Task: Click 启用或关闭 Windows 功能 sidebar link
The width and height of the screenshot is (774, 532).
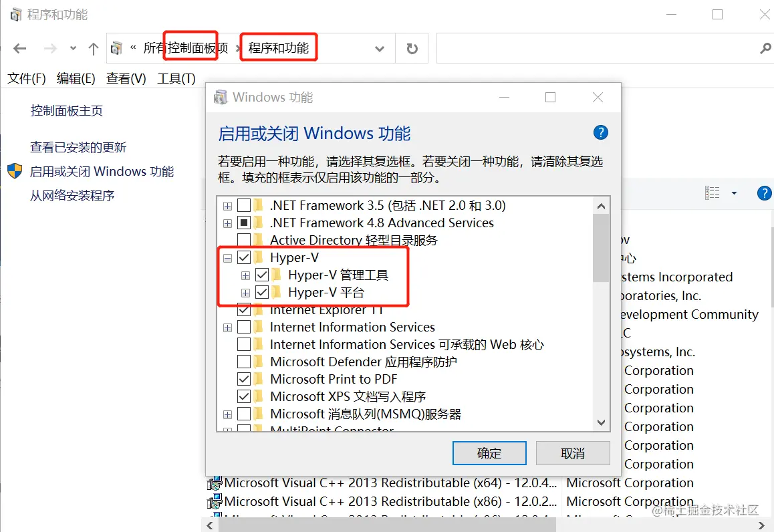Action: [102, 171]
